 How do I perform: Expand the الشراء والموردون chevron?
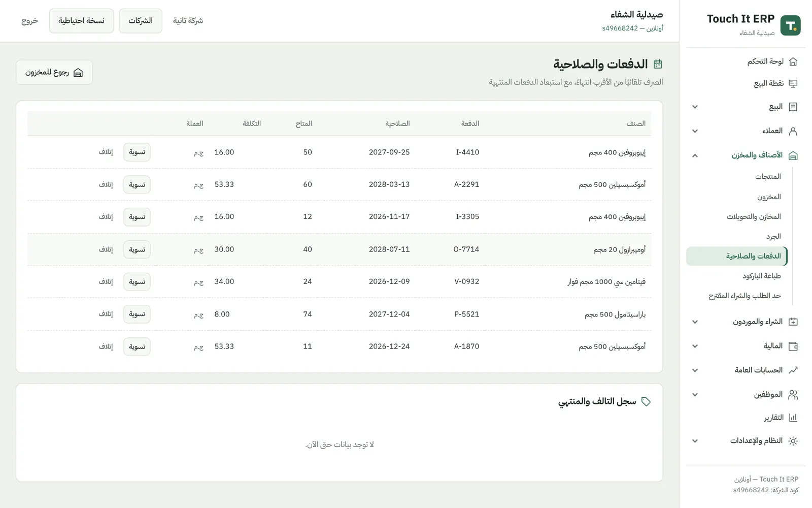click(x=695, y=322)
